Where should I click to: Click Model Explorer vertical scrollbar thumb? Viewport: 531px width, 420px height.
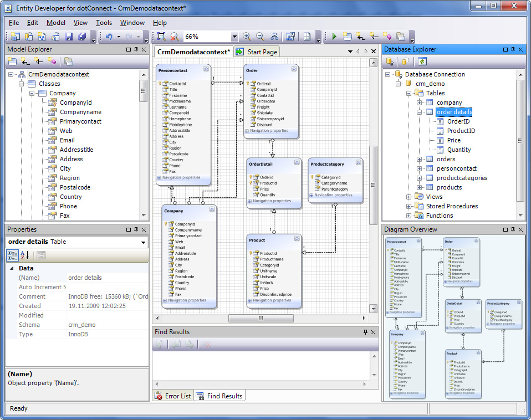[143, 91]
